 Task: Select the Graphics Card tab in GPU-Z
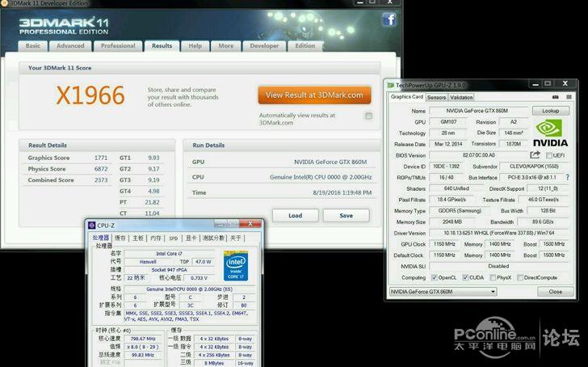406,97
